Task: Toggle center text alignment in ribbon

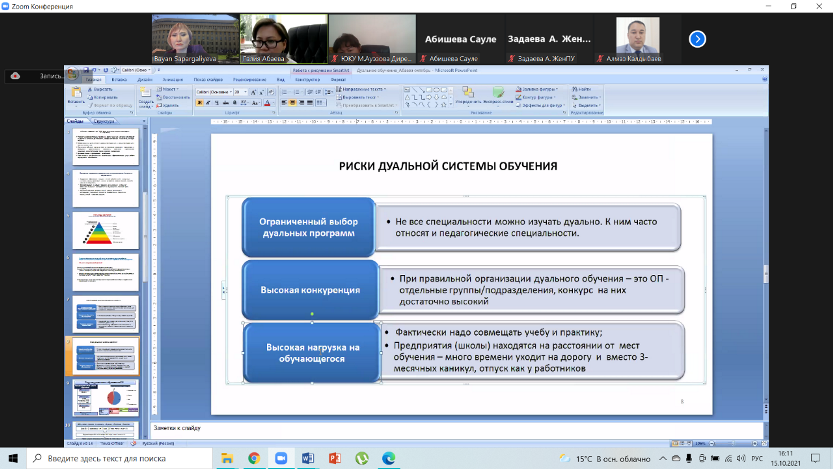Action: pyautogui.click(x=293, y=103)
